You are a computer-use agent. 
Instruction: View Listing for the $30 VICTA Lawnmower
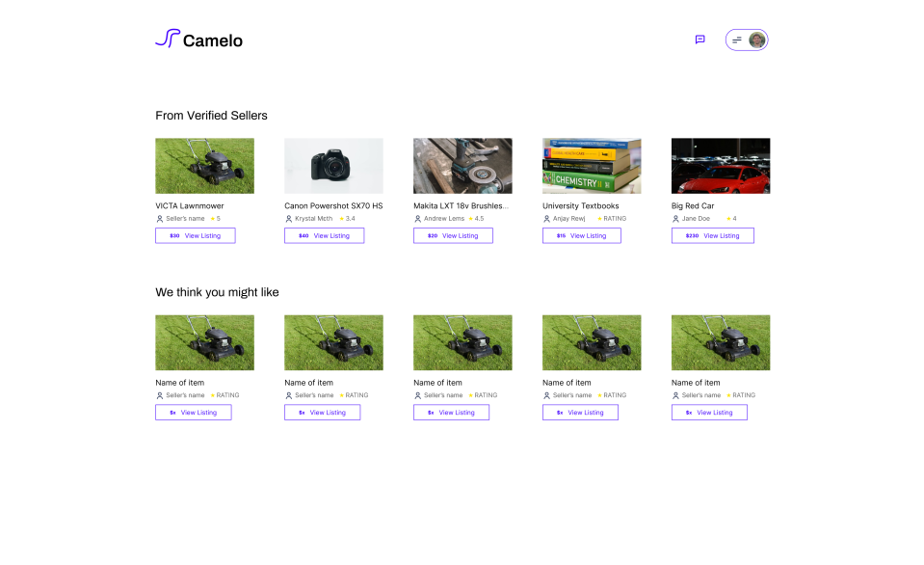click(x=195, y=236)
